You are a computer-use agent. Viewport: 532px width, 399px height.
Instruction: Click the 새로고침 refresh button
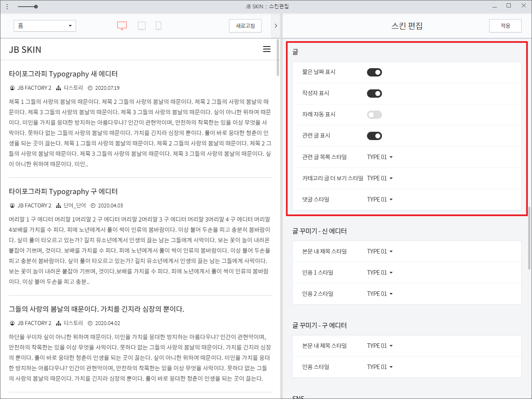pyautogui.click(x=245, y=26)
